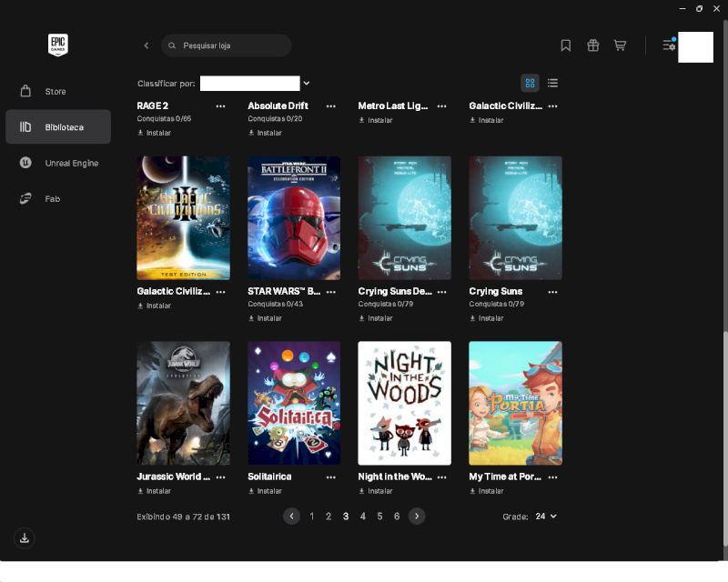
Task: Open the STAR WARS Battlefront II cover thumbnail
Action: pos(294,218)
